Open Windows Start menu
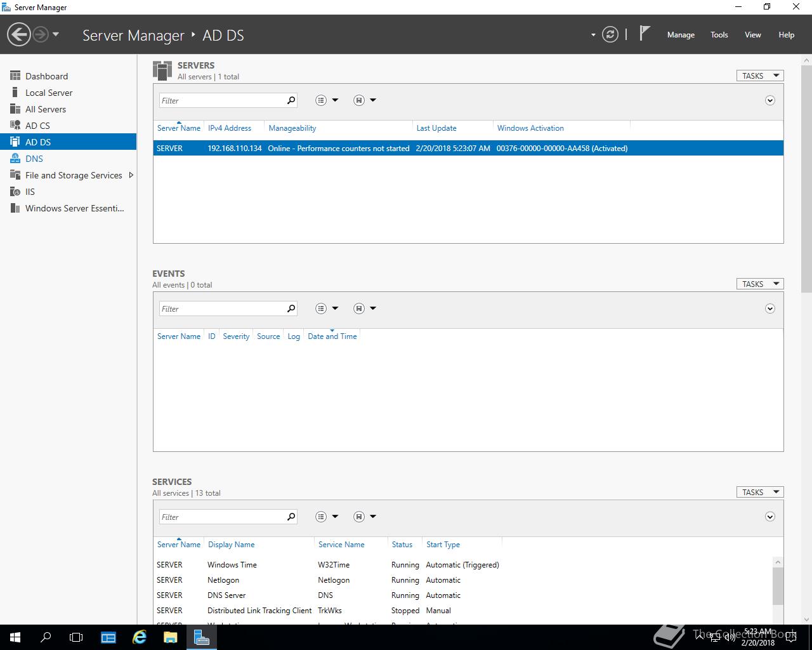Screen dimensions: 812x650 [x=15, y=637]
